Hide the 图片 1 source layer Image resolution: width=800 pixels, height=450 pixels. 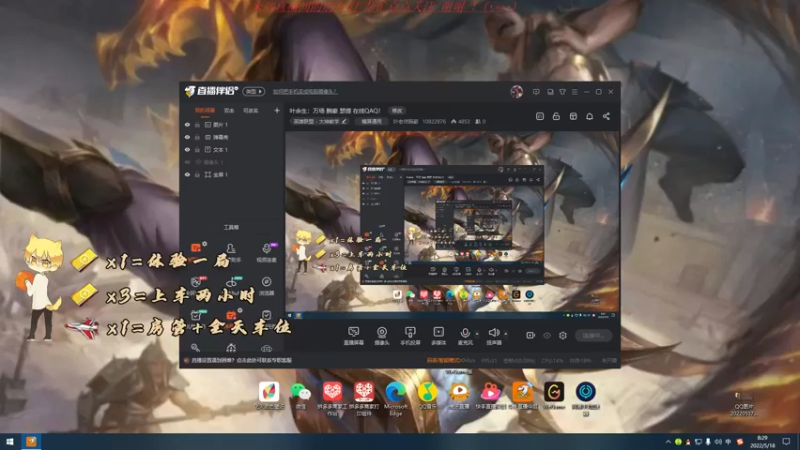point(187,124)
